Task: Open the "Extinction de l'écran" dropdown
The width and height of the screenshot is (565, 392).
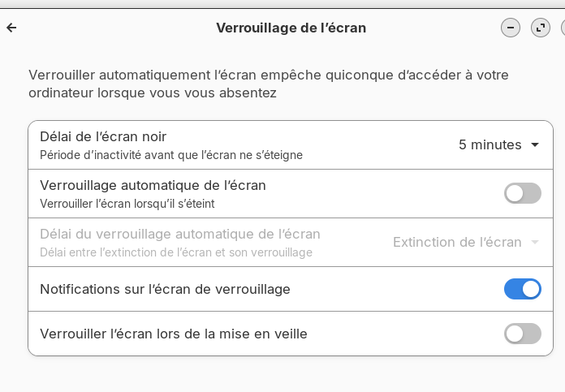Action: (457, 242)
